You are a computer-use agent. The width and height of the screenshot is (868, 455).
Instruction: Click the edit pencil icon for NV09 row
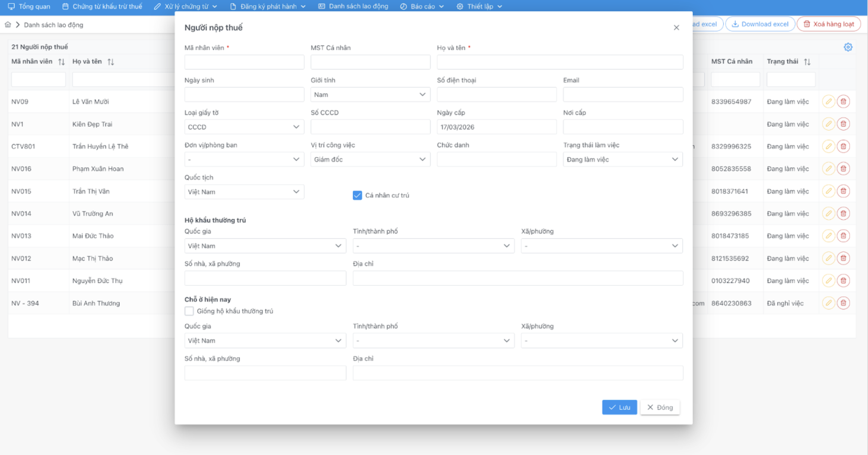pyautogui.click(x=828, y=101)
